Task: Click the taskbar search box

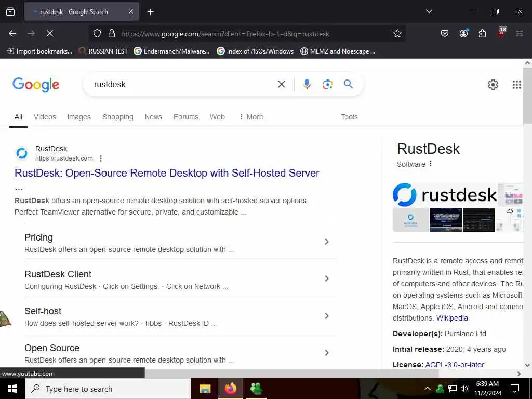Action: click(x=108, y=389)
